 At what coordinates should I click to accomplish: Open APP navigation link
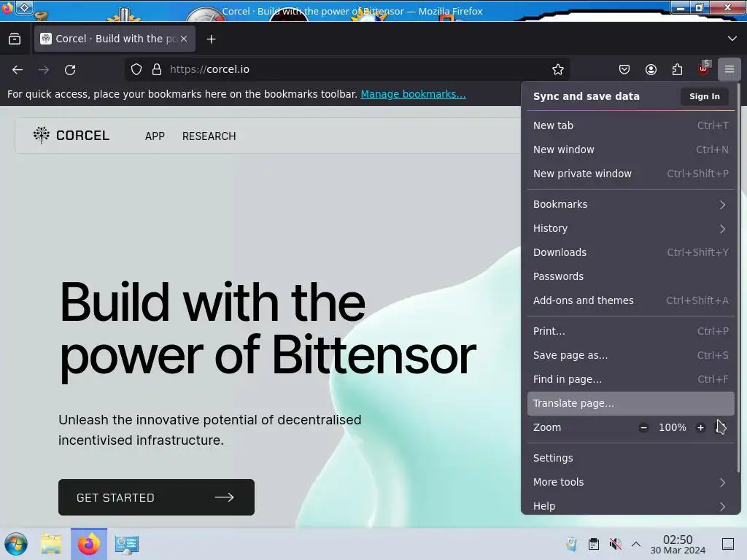click(155, 136)
